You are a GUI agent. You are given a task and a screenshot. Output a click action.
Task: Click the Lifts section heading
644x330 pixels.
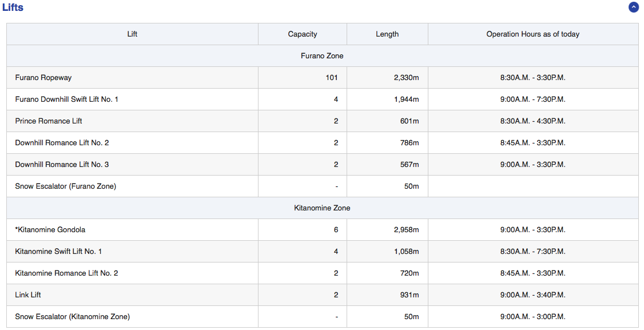click(13, 7)
